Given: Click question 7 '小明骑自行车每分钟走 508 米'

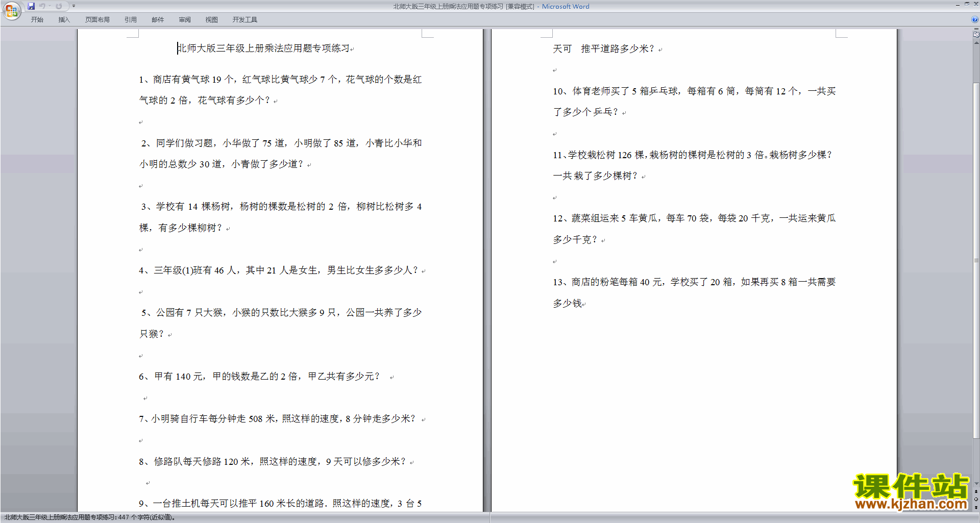Looking at the screenshot, I should [278, 419].
